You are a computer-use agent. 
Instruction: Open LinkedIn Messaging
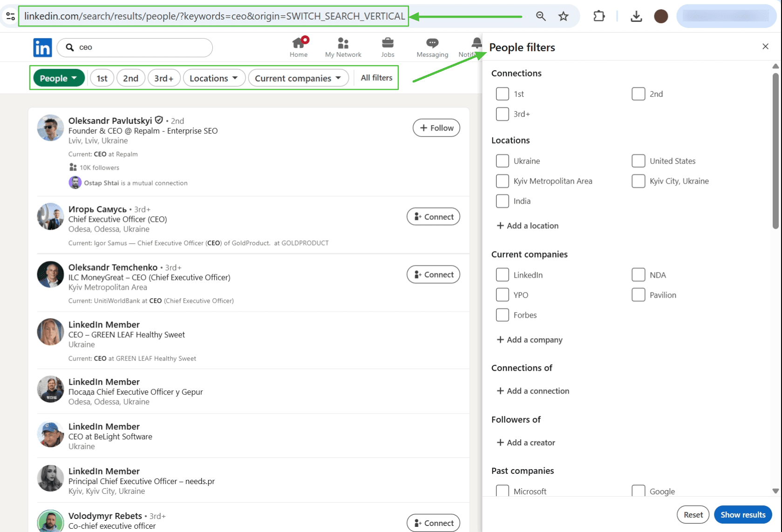(x=431, y=47)
